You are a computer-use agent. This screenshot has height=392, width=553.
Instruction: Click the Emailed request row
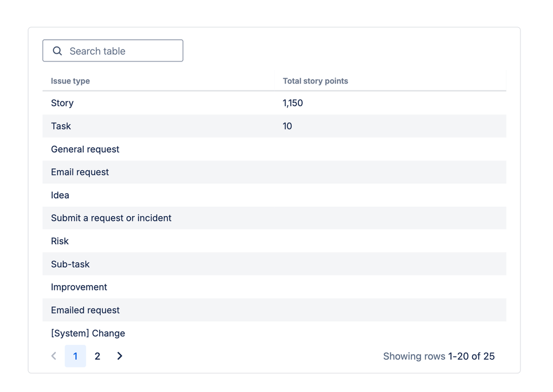tap(275, 310)
